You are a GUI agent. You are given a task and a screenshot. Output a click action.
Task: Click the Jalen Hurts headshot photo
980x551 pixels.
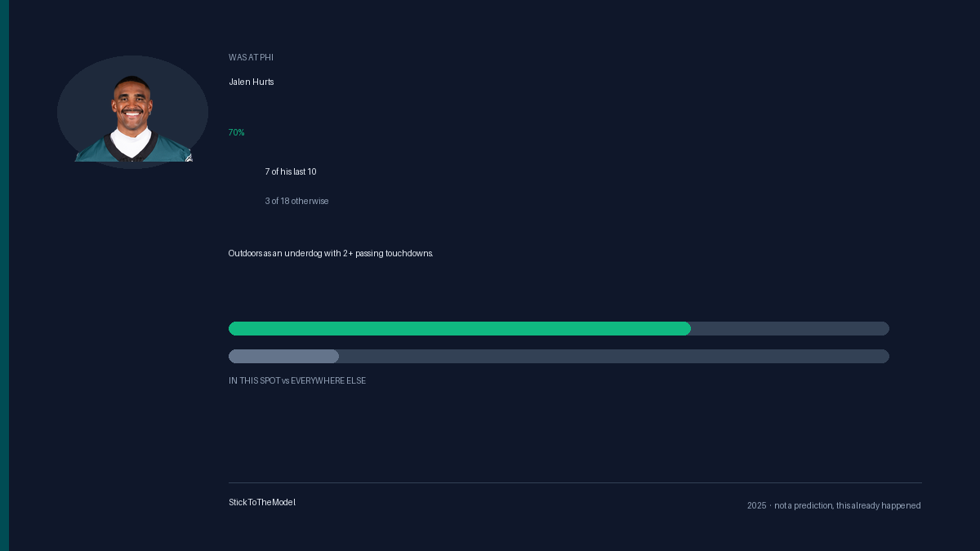coord(133,118)
